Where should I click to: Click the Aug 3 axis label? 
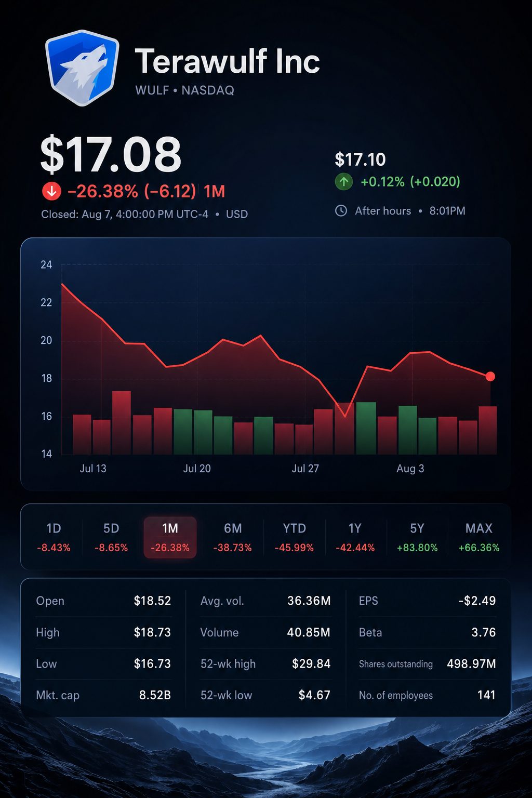410,469
